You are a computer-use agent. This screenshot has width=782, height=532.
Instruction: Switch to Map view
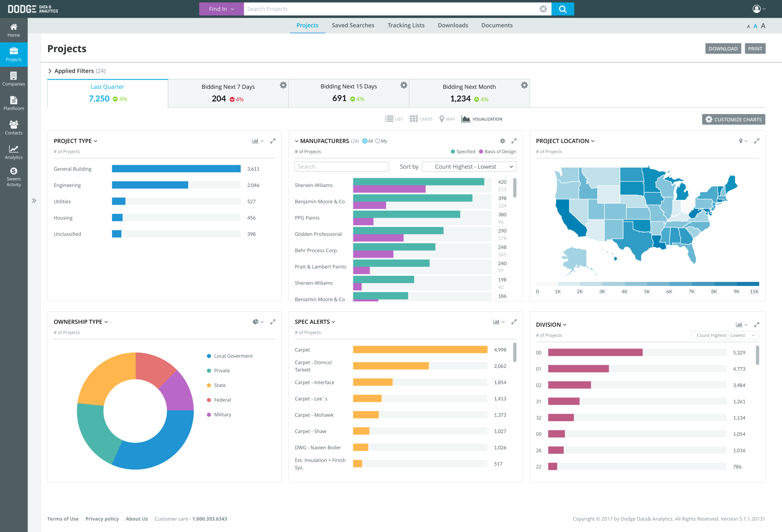point(447,119)
